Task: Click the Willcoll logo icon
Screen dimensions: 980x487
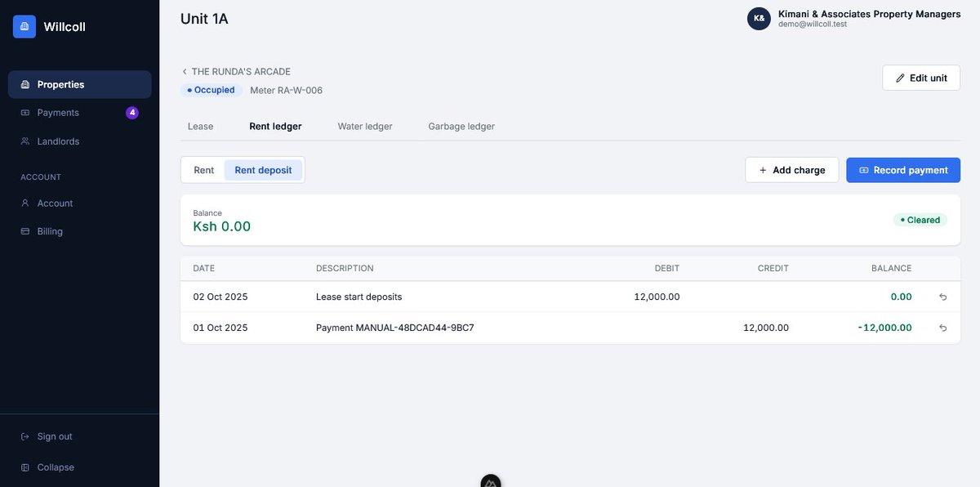Action: click(24, 27)
